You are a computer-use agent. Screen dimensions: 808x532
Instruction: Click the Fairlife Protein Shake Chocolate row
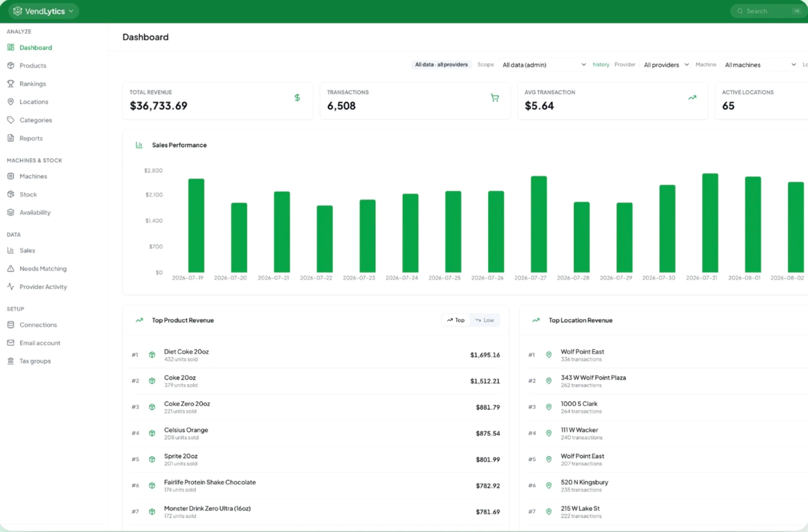click(x=316, y=486)
